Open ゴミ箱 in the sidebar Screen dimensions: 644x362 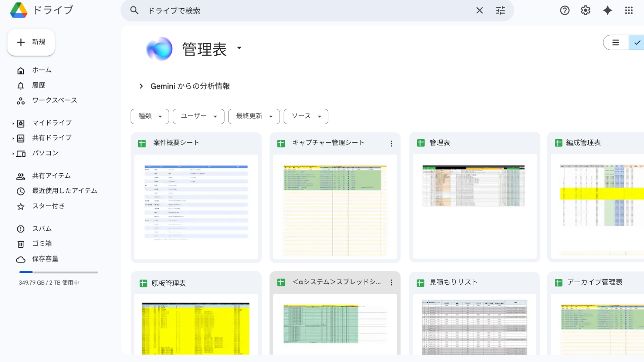[42, 244]
